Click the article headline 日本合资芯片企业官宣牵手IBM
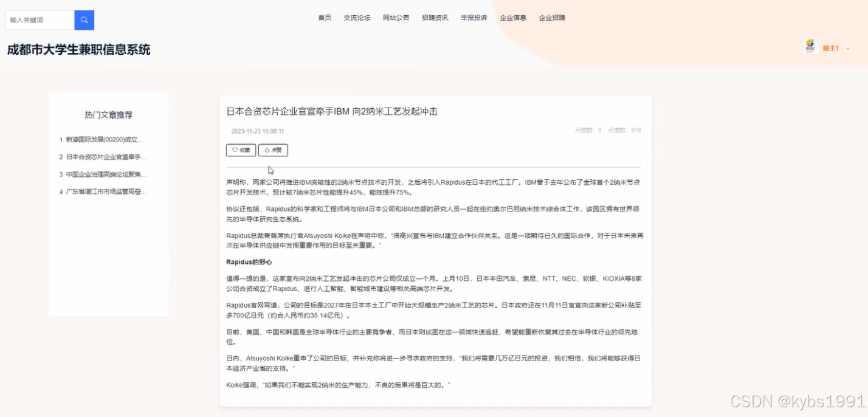The image size is (868, 417). [332, 111]
